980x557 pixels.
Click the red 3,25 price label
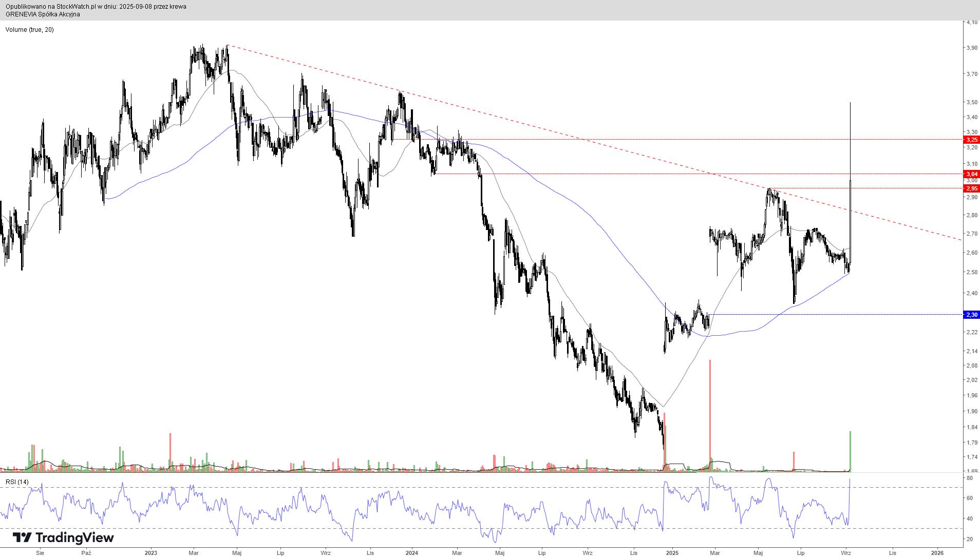[971, 140]
